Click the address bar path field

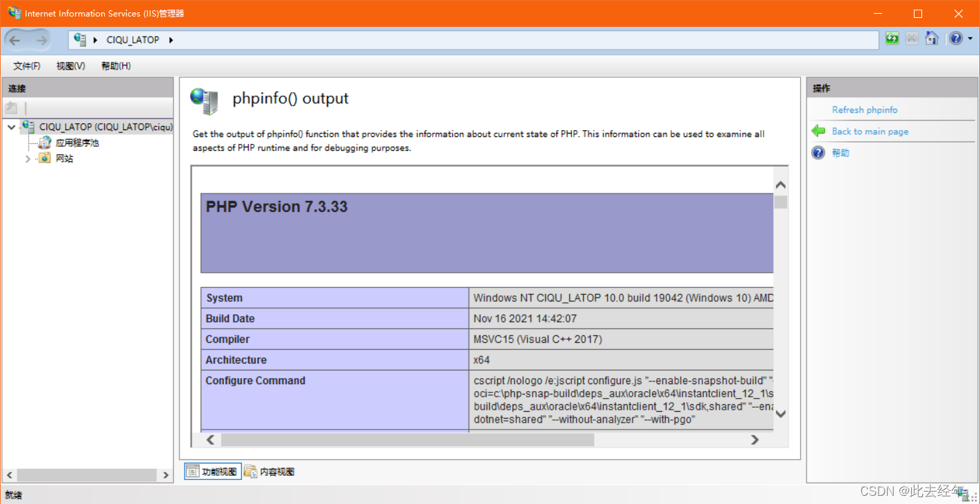click(473, 40)
